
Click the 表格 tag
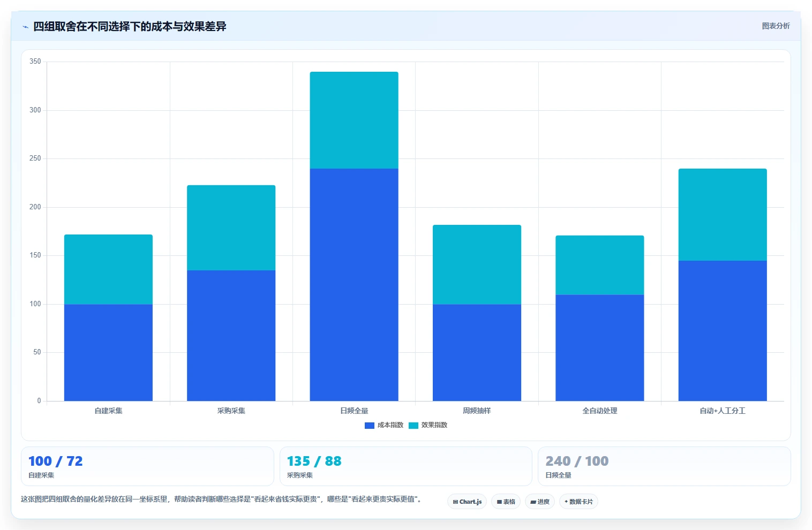pyautogui.click(x=506, y=502)
